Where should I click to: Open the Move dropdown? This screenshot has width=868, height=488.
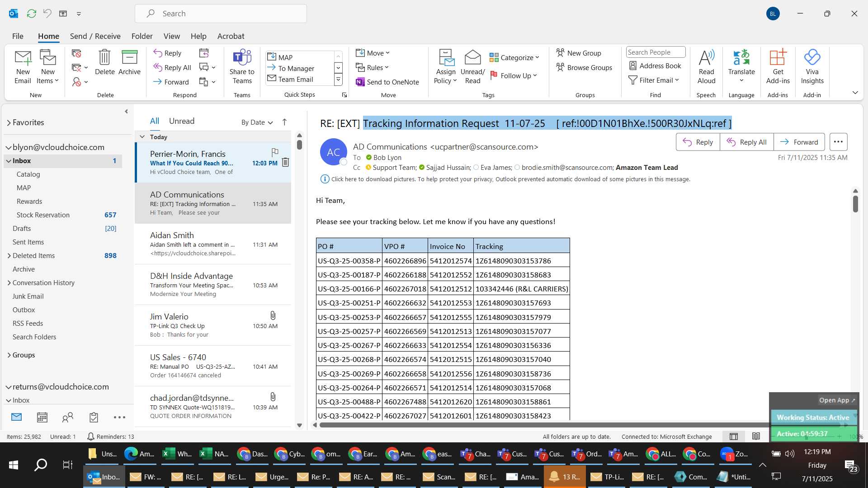point(373,53)
